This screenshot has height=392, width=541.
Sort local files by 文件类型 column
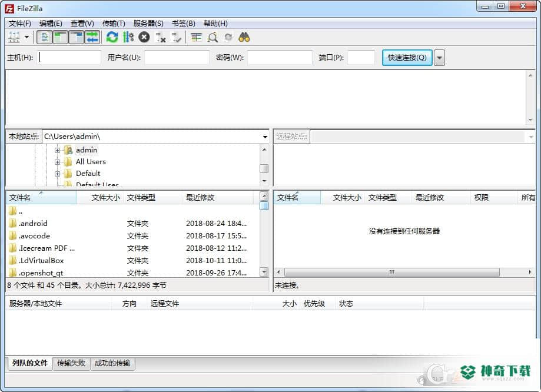(153, 197)
